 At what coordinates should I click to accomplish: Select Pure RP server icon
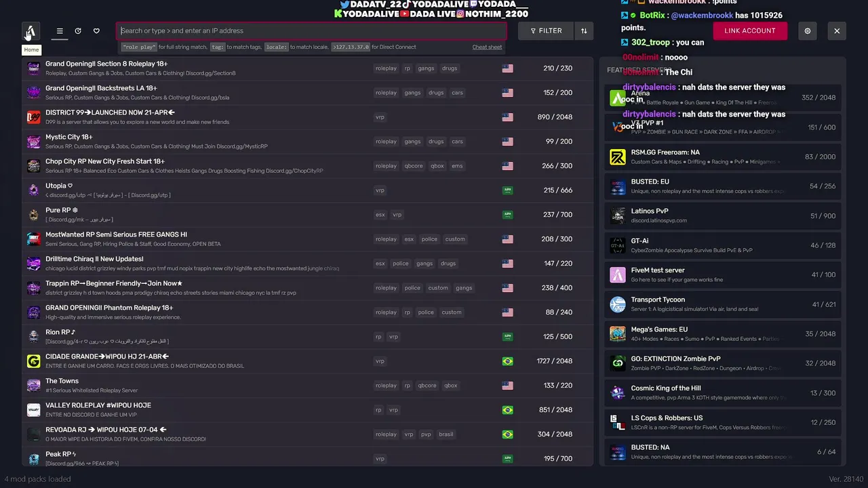pos(33,215)
